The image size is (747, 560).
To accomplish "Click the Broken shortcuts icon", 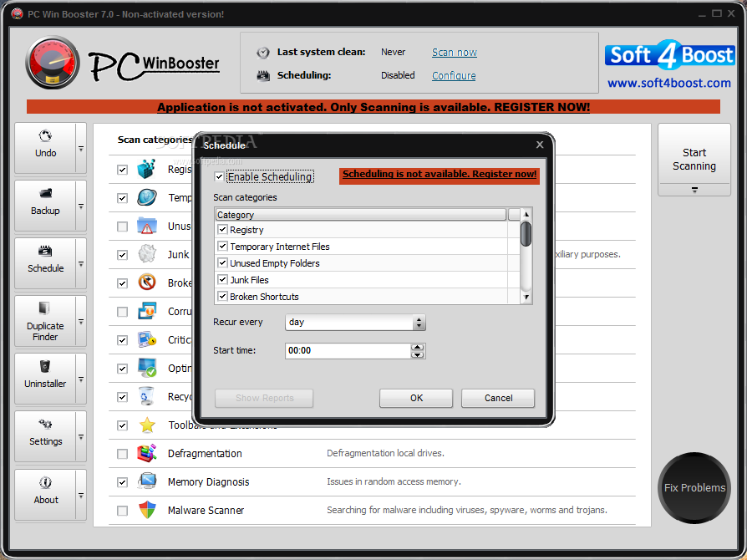I will point(147,283).
